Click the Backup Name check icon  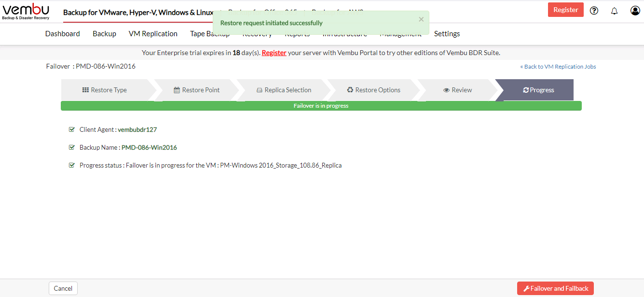point(72,147)
